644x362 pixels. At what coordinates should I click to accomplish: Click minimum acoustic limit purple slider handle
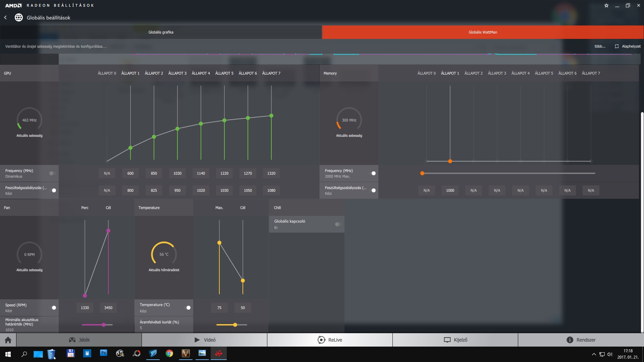point(104,325)
